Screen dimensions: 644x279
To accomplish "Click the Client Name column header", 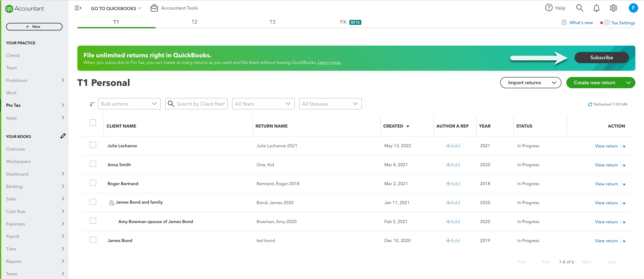I will [x=121, y=126].
